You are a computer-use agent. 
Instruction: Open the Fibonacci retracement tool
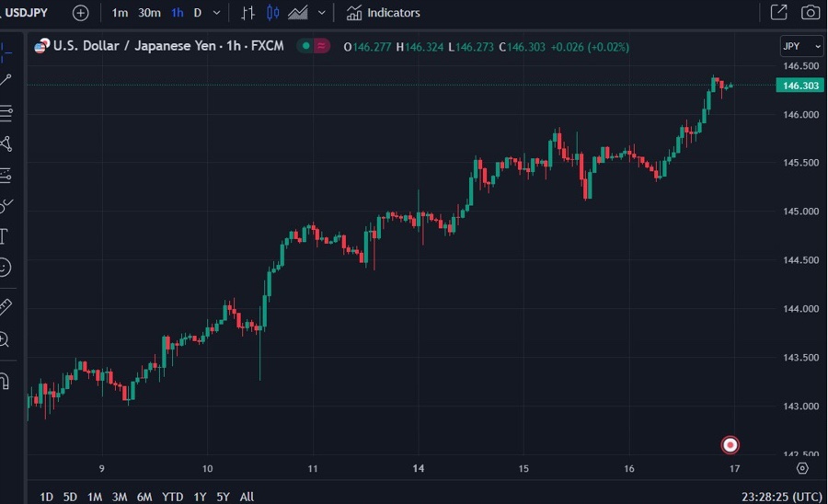[6, 113]
